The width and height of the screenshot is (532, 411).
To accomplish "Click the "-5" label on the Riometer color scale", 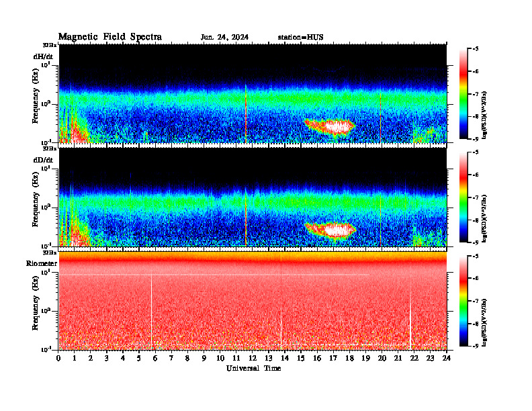I will [476, 257].
